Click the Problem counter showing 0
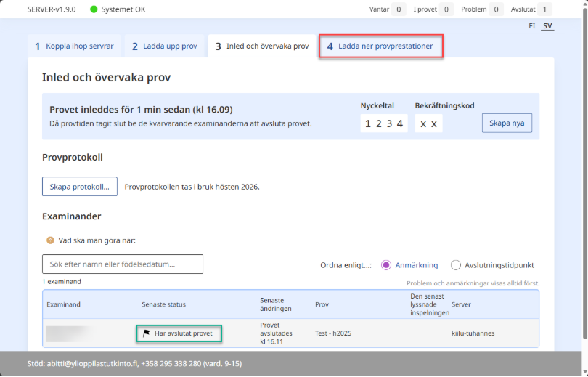The image size is (588, 377). pos(496,9)
